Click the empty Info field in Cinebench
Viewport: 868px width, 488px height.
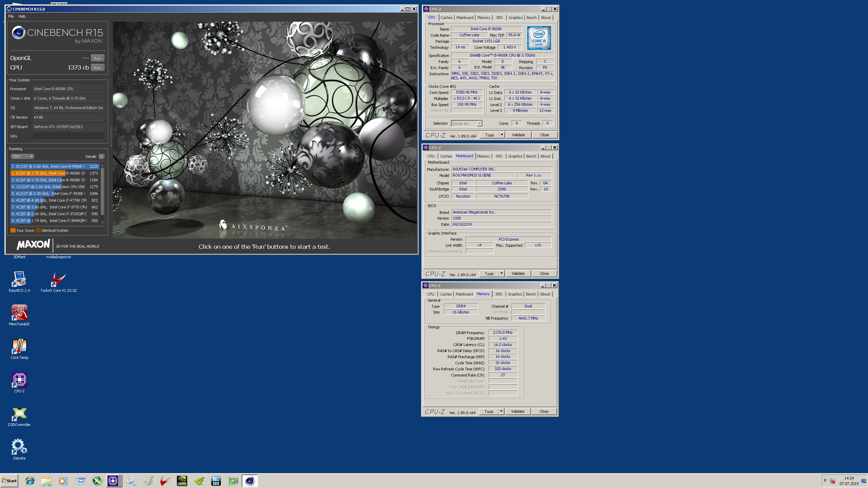[68, 136]
